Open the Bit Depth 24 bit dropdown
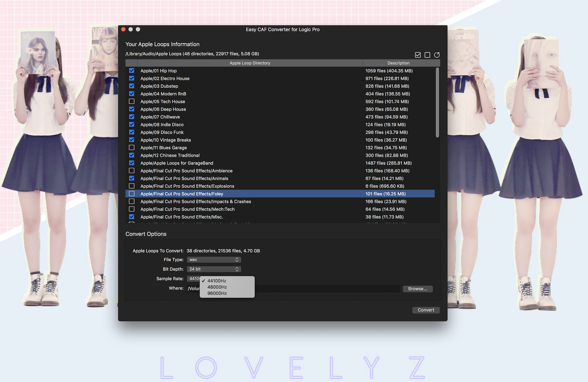Image resolution: width=588 pixels, height=382 pixels. click(x=214, y=269)
